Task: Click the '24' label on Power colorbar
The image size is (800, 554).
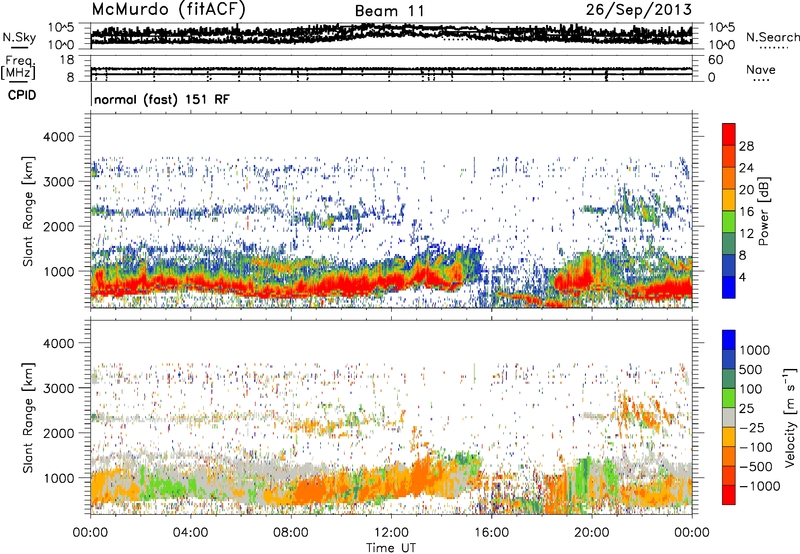Action: (746, 168)
